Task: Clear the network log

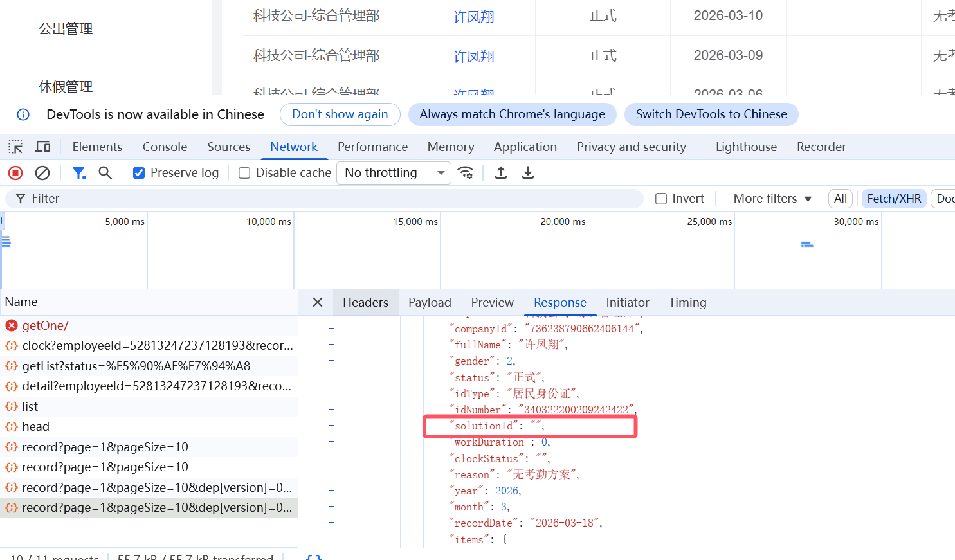Action: click(x=42, y=173)
